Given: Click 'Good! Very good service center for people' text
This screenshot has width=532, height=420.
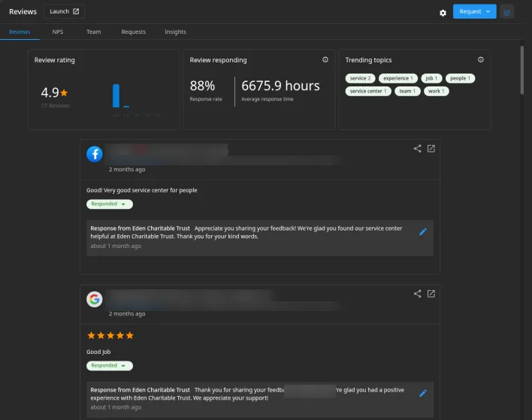Looking at the screenshot, I should tap(142, 190).
